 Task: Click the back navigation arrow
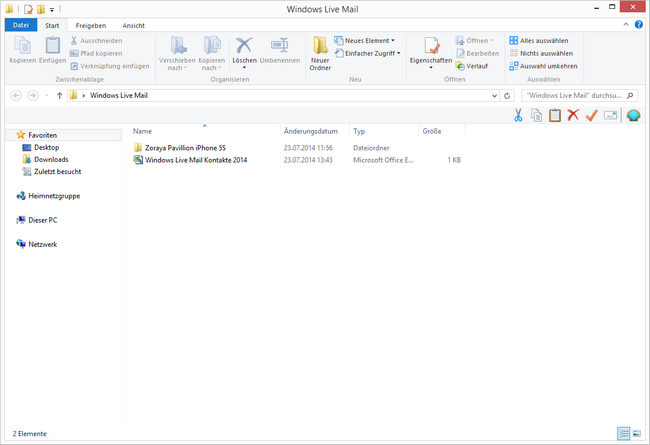[x=16, y=96]
